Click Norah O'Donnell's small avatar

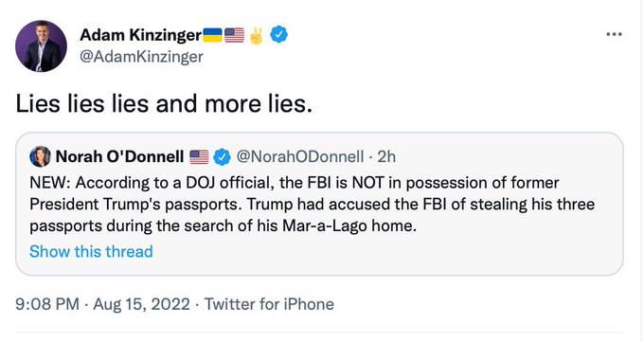40,156
